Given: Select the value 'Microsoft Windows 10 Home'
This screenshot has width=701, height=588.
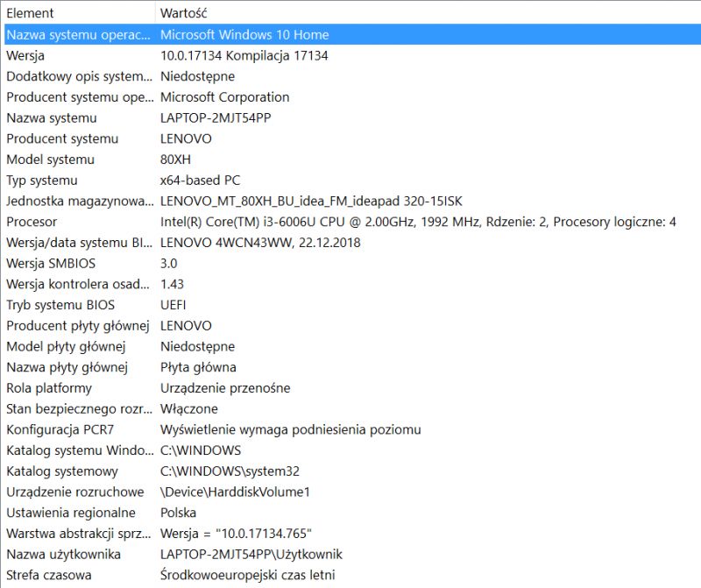Looking at the screenshot, I should click(x=244, y=34).
